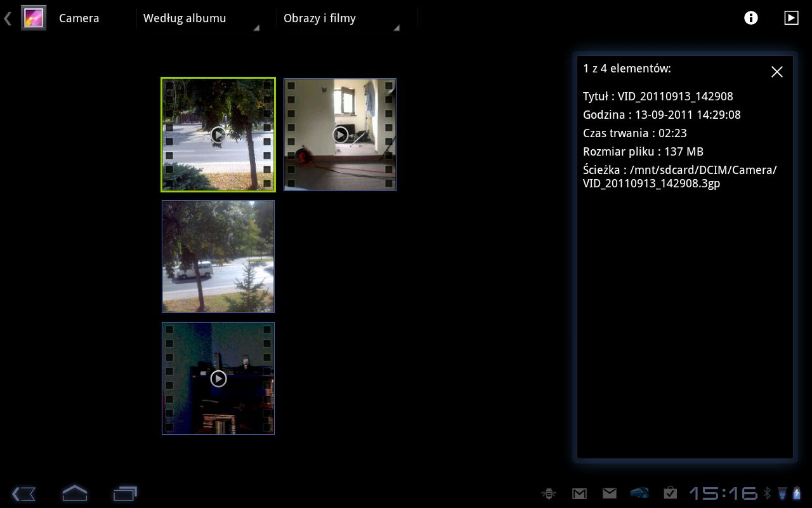Open the Gallery app icon
Viewport: 812px width, 508px height.
coord(34,18)
